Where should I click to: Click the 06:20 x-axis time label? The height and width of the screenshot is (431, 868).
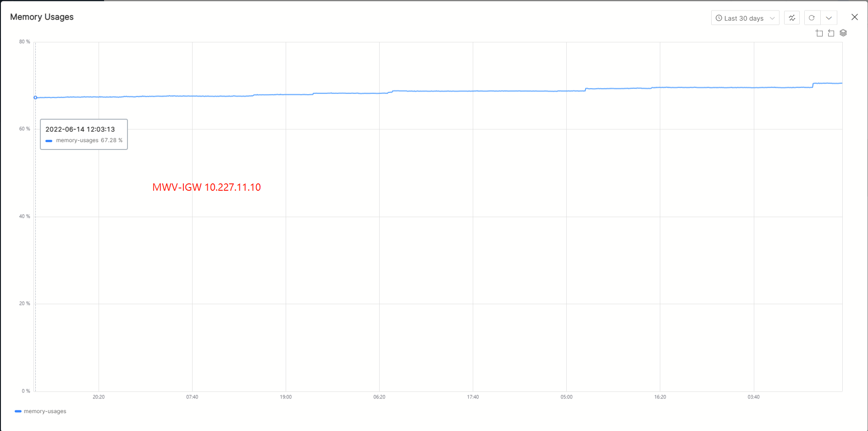coord(379,397)
